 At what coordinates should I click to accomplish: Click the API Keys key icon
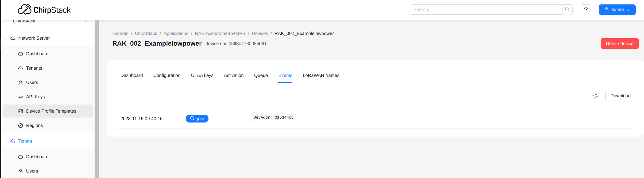pos(21,97)
